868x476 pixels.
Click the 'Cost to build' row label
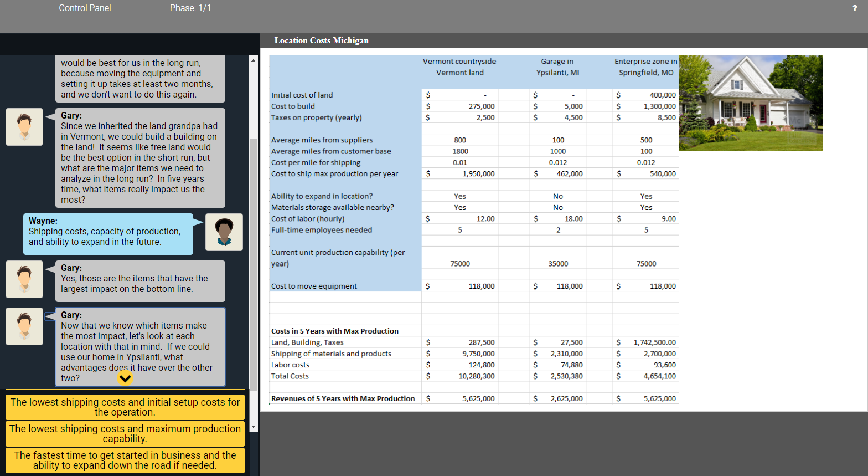[x=293, y=106]
